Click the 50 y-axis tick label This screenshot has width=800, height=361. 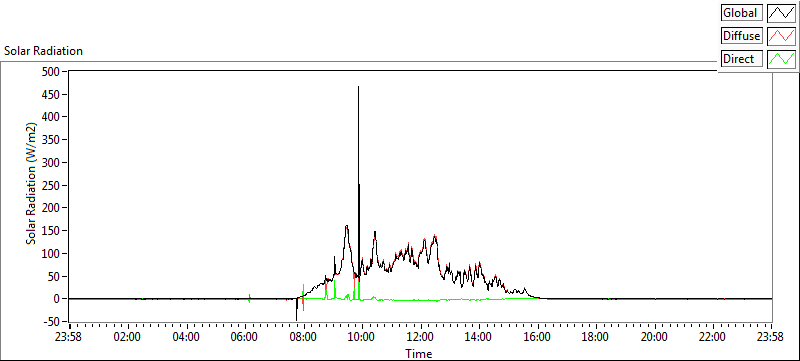[x=53, y=276]
